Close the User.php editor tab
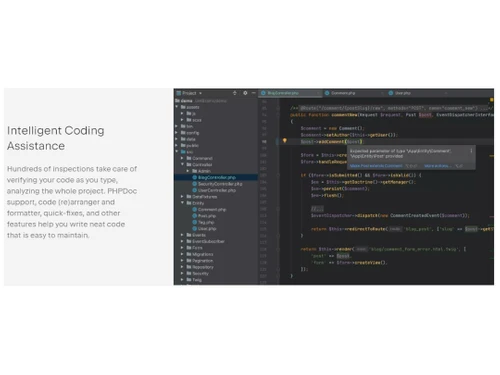The image size is (500, 375). tap(446, 93)
